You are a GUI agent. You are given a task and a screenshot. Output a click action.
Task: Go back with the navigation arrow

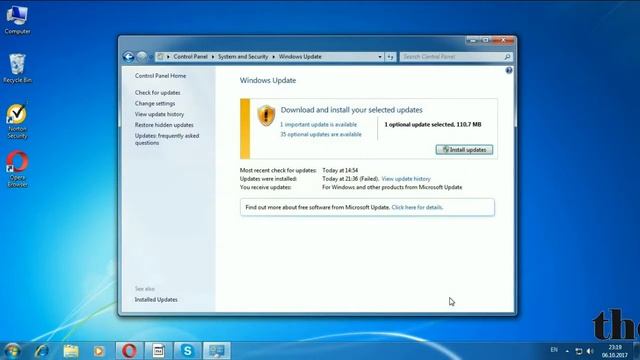128,57
